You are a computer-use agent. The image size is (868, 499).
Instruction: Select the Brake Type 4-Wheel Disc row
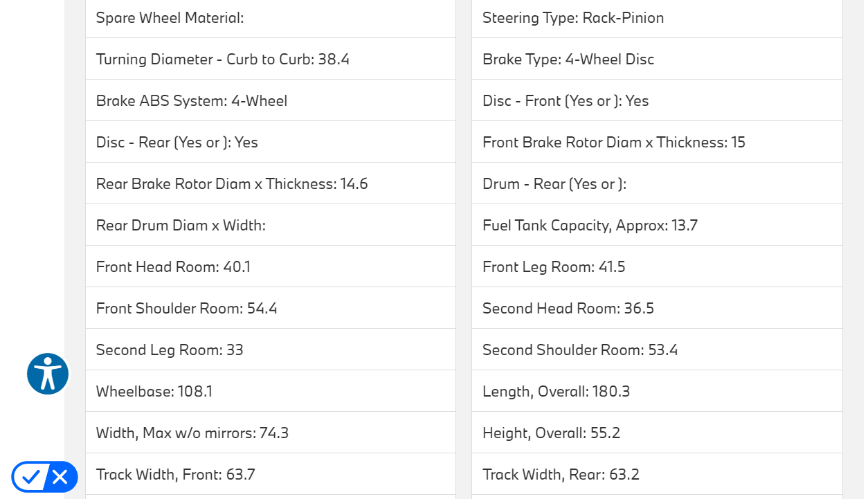[x=568, y=60]
